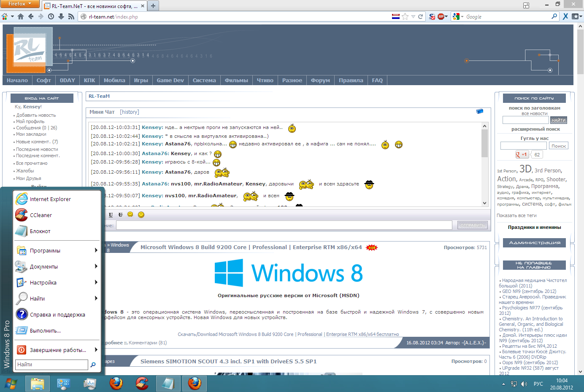The width and height of the screenshot is (584, 392).
Task: Go back with the left arrow icon
Action: pyautogui.click(x=31, y=16)
